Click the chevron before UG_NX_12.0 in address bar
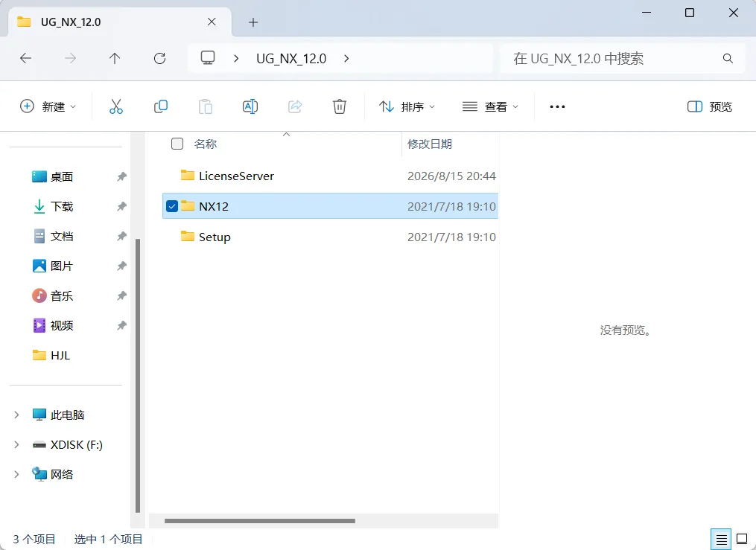This screenshot has width=756, height=550. tap(236, 58)
